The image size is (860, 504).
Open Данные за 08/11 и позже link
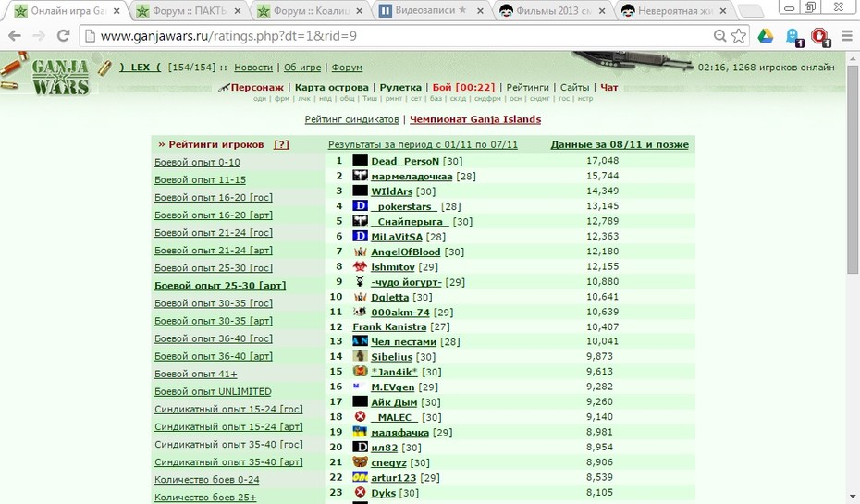pos(620,144)
